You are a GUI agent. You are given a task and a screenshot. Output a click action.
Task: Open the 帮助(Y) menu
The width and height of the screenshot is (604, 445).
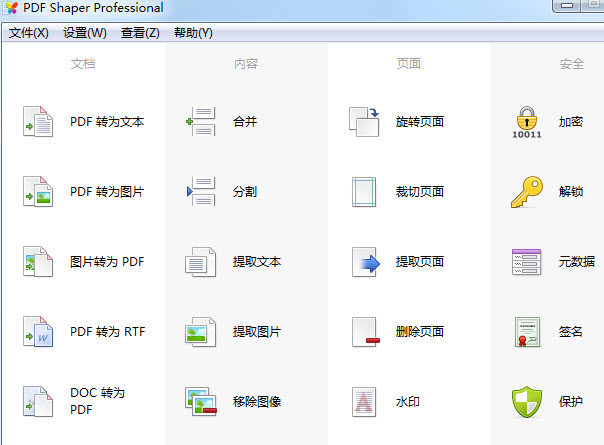point(193,33)
